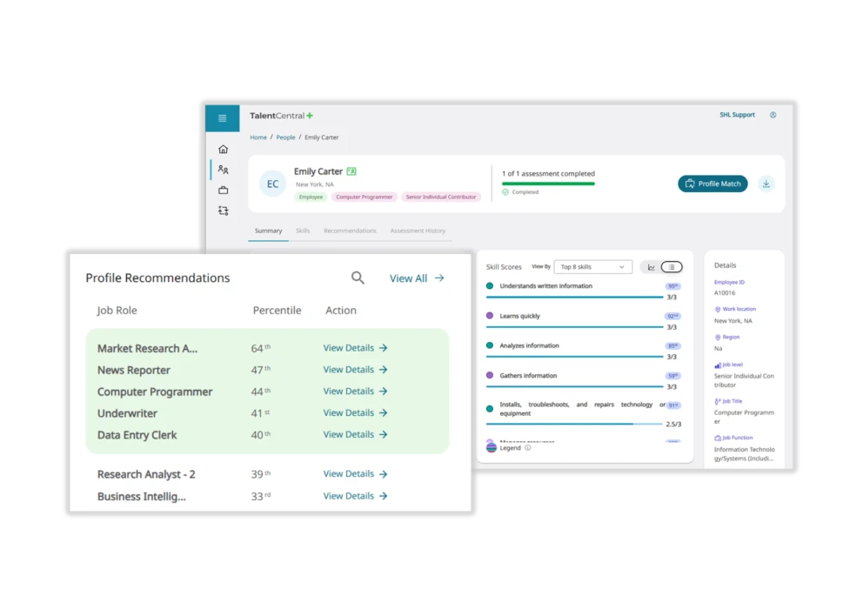Open the People section icon in sidebar
This screenshot has height=616, width=863.
point(223,170)
